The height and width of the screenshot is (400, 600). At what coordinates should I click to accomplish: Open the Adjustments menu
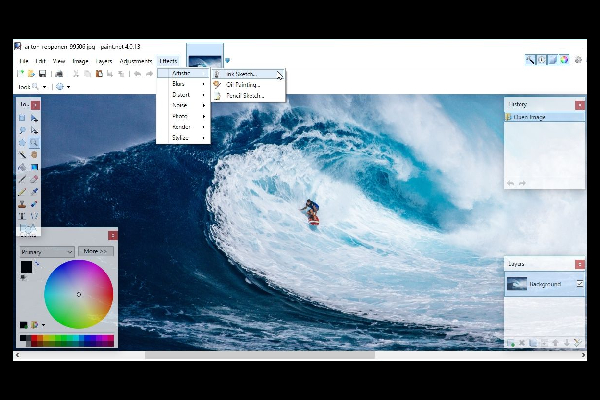click(x=136, y=61)
